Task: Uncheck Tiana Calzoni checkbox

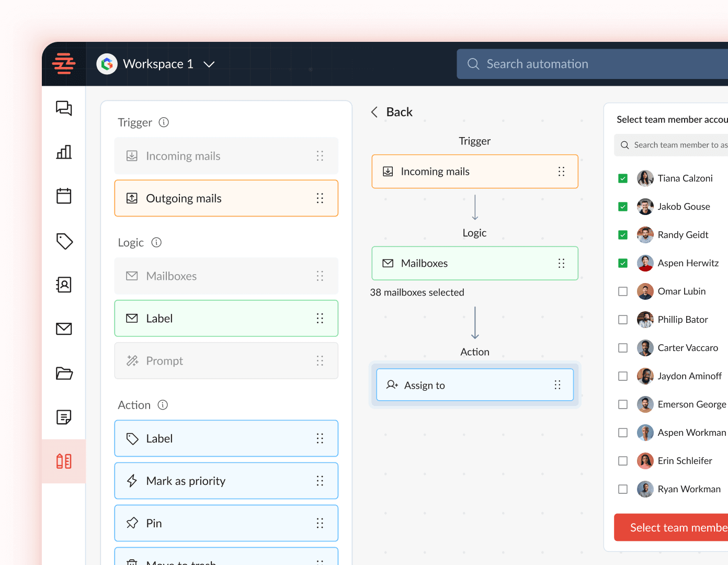Action: pos(623,178)
